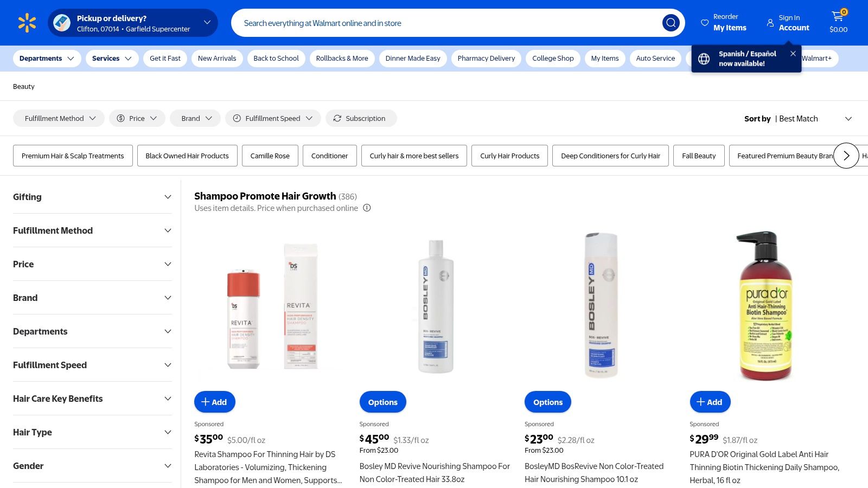868x488 pixels.
Task: Add Revita Shampoo to cart
Action: coord(214,402)
